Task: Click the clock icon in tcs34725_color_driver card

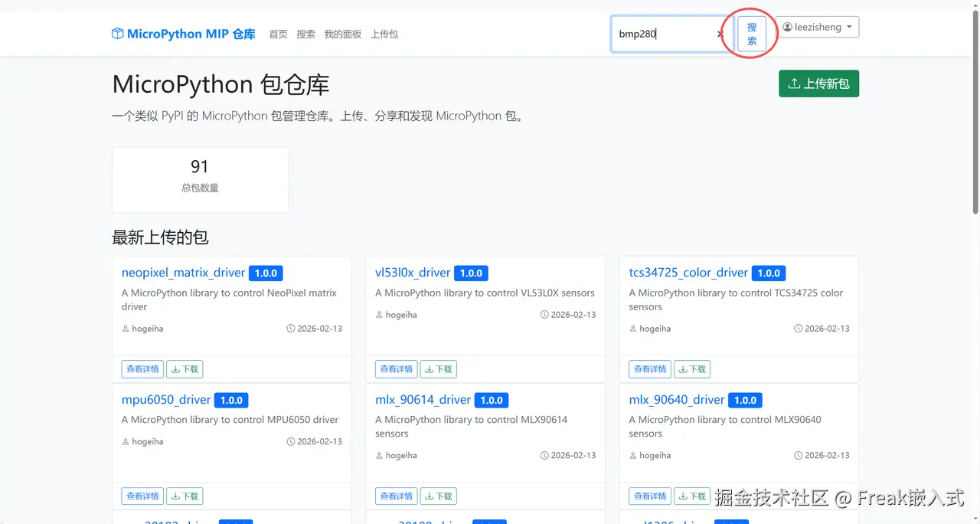Action: (x=799, y=329)
